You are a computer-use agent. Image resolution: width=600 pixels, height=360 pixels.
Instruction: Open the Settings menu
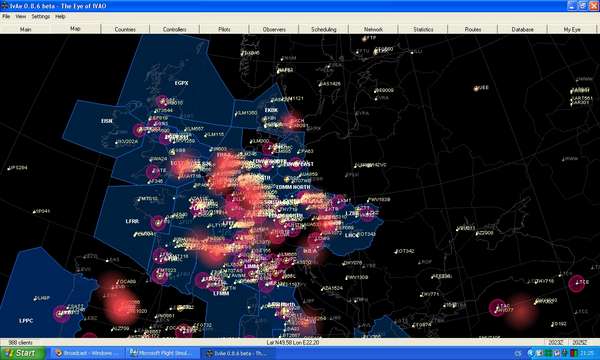pyautogui.click(x=41, y=16)
